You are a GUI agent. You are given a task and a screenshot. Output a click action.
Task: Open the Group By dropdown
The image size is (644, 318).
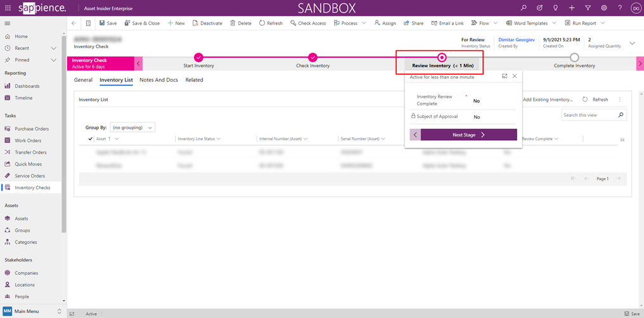tap(132, 128)
